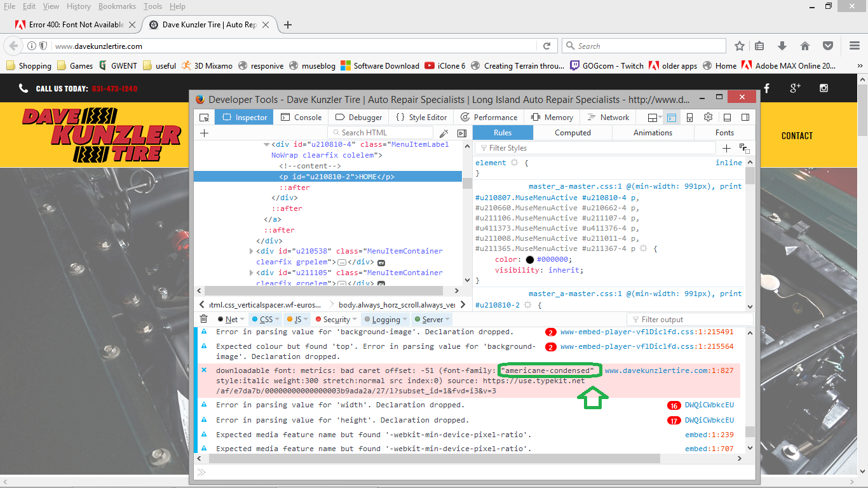
Task: Open DevTools toolbox options gear
Action: point(708,118)
